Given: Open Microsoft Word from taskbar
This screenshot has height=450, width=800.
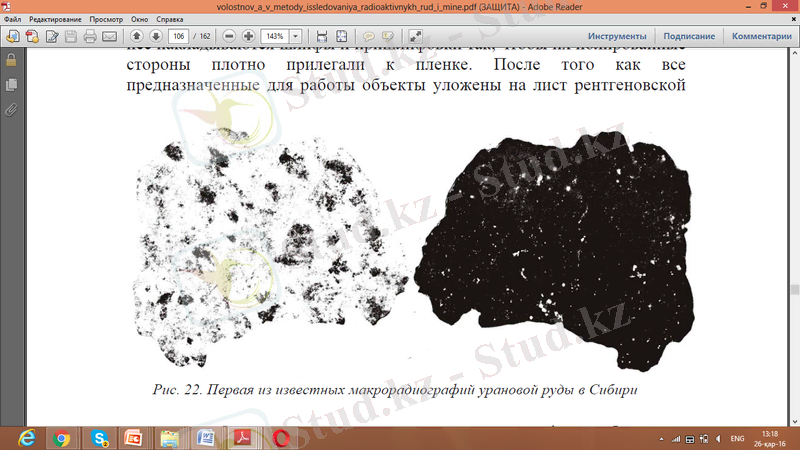Looking at the screenshot, I should (x=206, y=438).
